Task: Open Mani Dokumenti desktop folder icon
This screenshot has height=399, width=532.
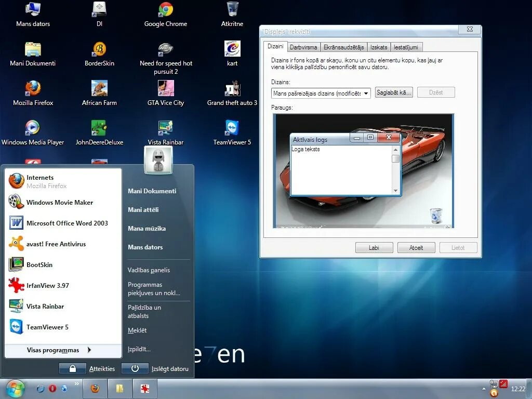Action: click(x=33, y=54)
